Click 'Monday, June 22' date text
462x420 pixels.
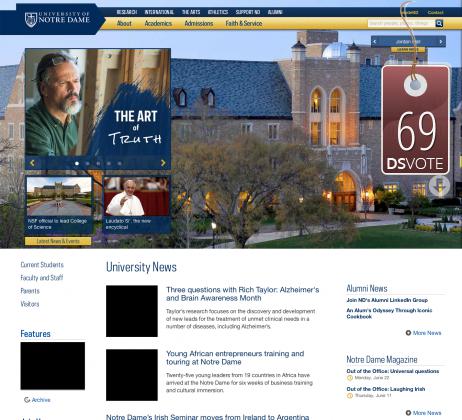tap(372, 378)
